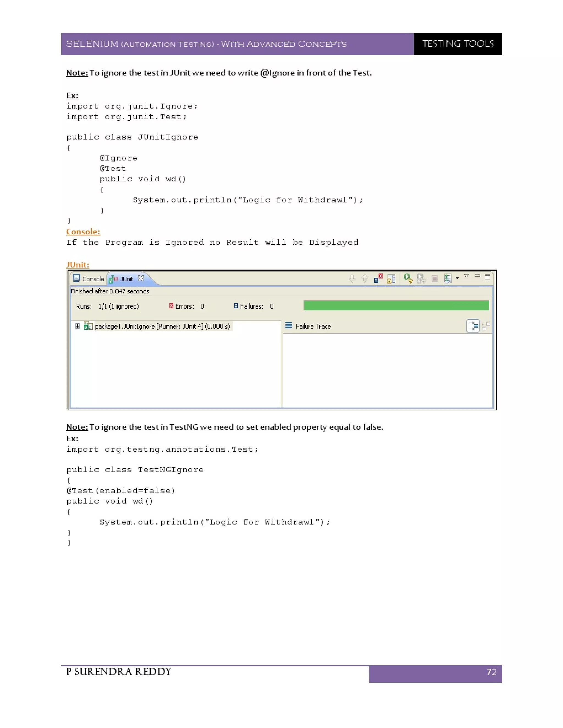Click Rerun Test Failures First icon
563x728 pixels.
[421, 278]
